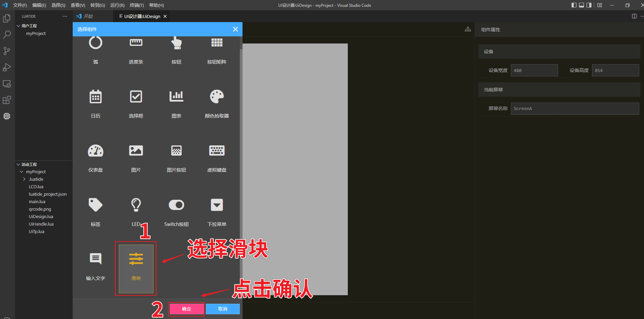Choose the 按钮矩阵 button matrix component
The width and height of the screenshot is (644, 319).
[217, 42]
